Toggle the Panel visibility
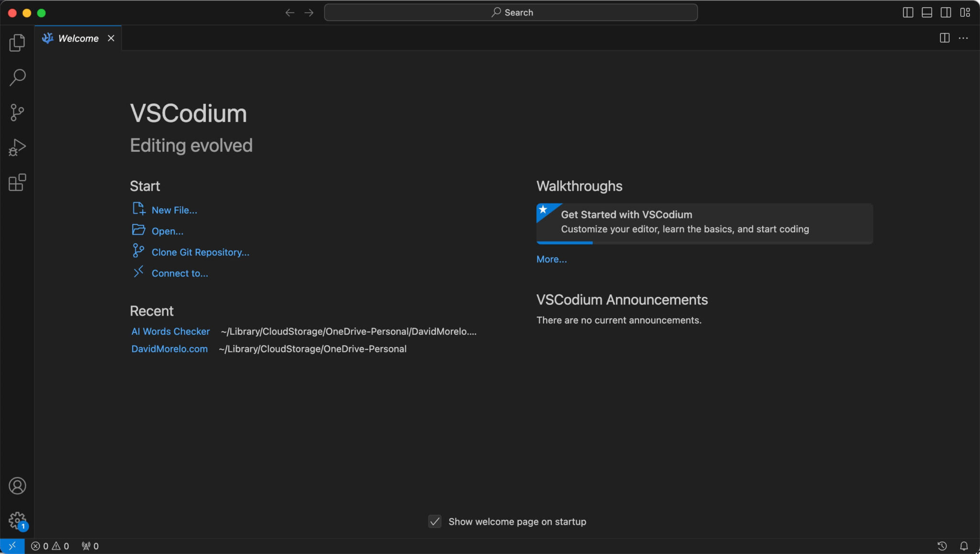The height and width of the screenshot is (554, 980). [927, 12]
